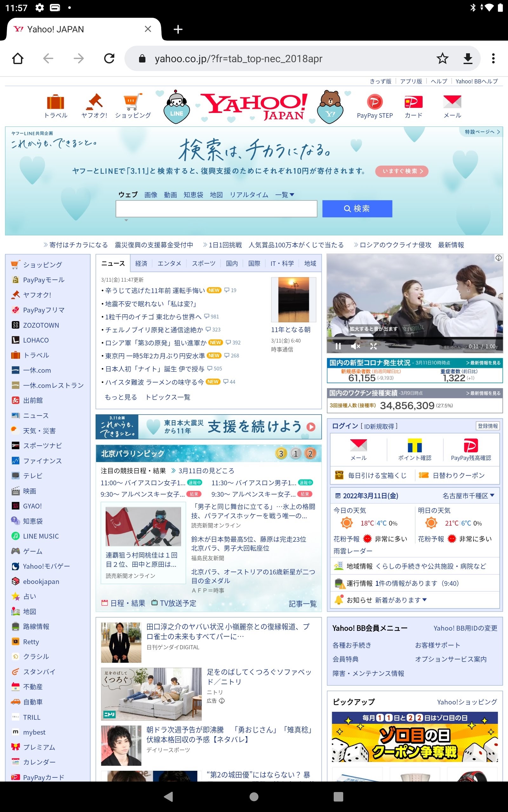Tap Android recent apps square button
508x812 pixels.
[338, 796]
